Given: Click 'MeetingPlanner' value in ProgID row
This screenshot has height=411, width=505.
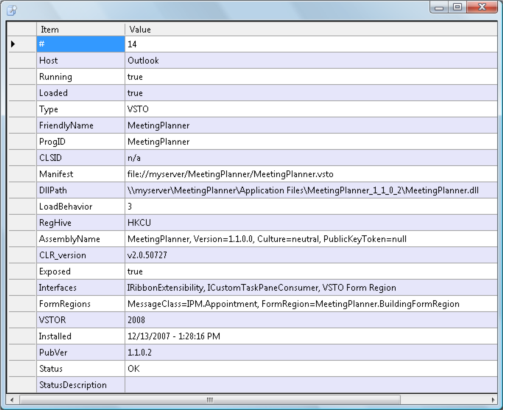Looking at the screenshot, I should (x=311, y=142).
